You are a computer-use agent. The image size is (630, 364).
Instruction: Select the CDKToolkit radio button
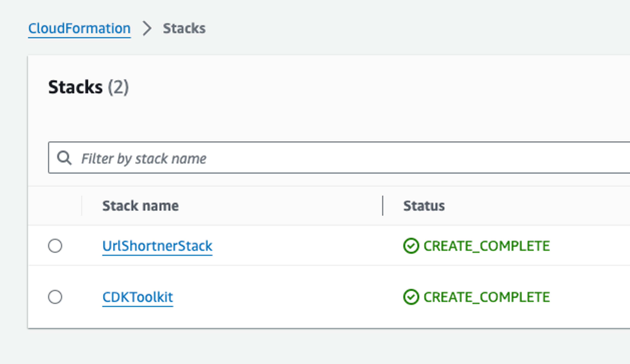[x=55, y=297]
